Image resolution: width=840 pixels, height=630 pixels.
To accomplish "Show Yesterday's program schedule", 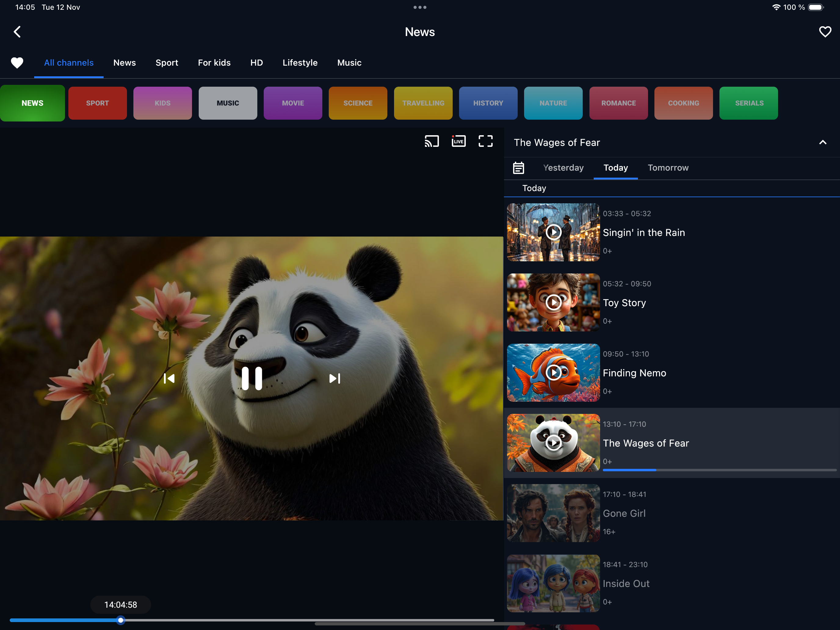I will 563,168.
